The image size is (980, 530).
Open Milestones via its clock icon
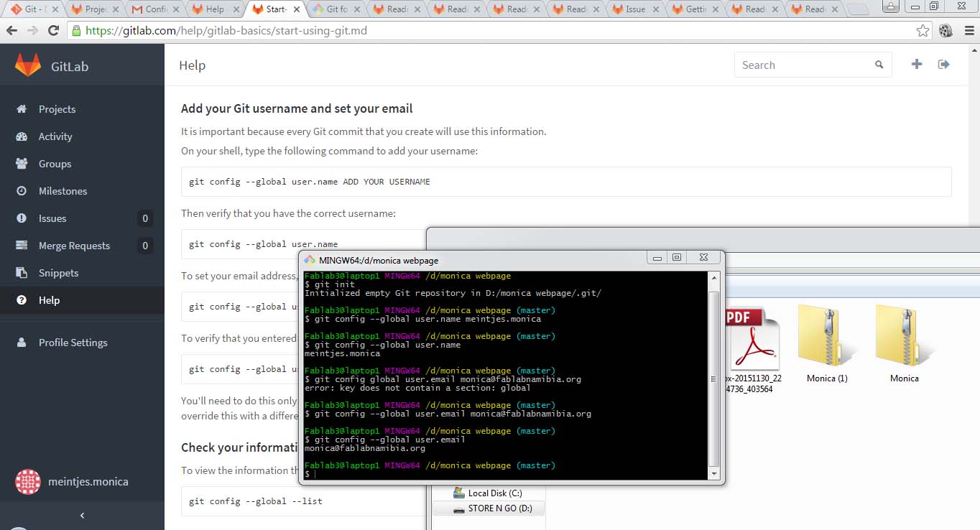point(22,191)
